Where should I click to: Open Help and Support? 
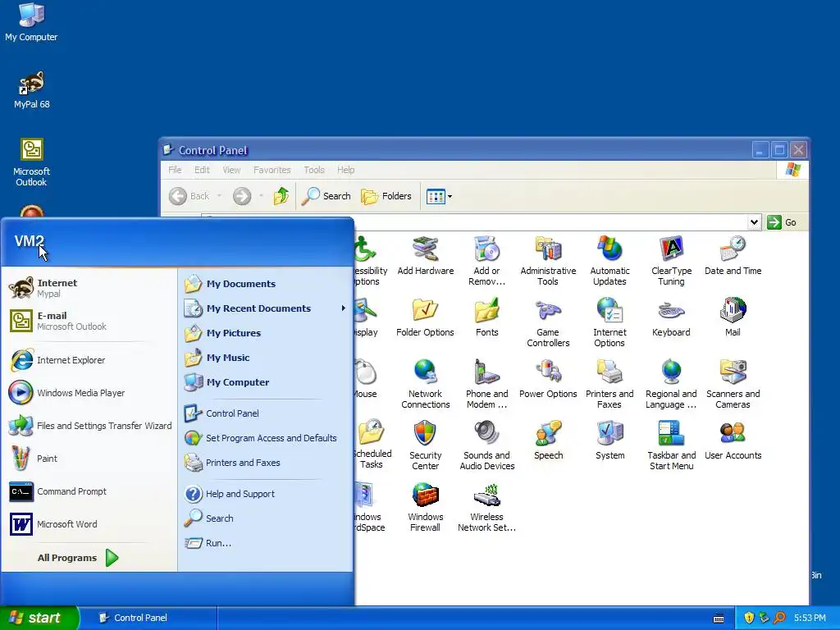[265, 493]
